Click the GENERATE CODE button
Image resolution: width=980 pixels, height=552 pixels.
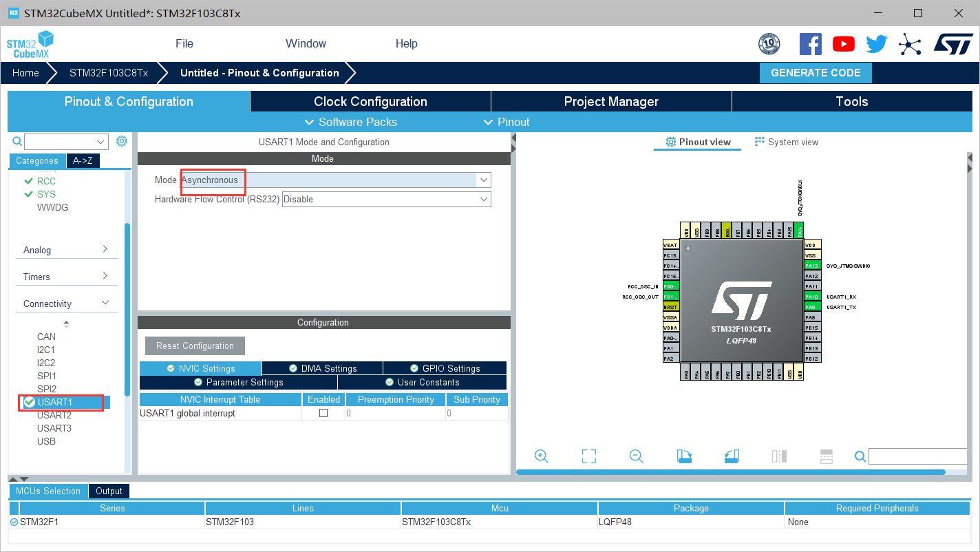(x=816, y=72)
